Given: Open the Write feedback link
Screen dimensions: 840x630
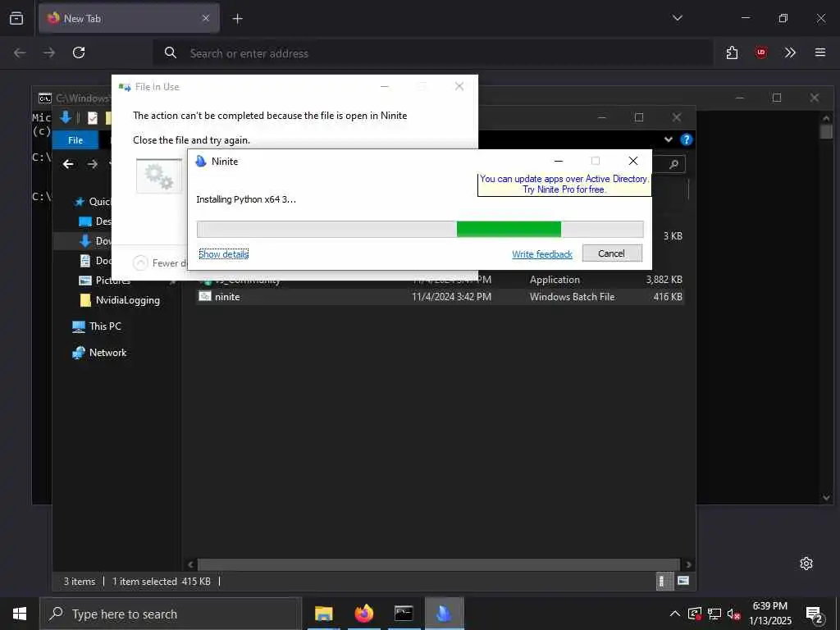Looking at the screenshot, I should pyautogui.click(x=541, y=254).
